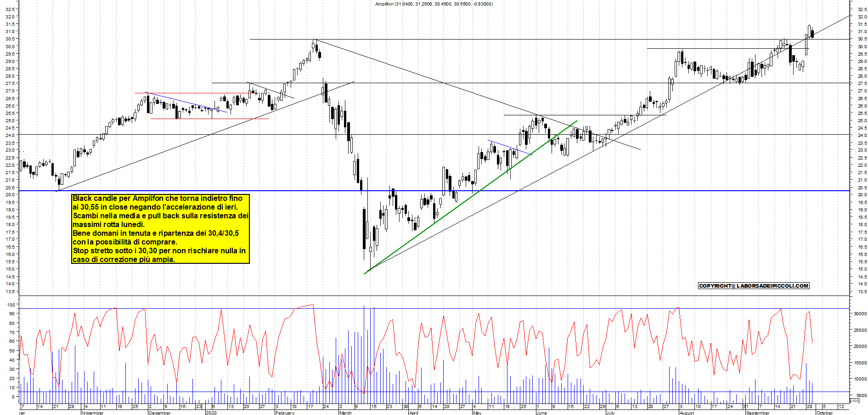Screen dimensions: 868x415
Task: Click the text "con la possibilità di comprare."
Action: pos(125,242)
